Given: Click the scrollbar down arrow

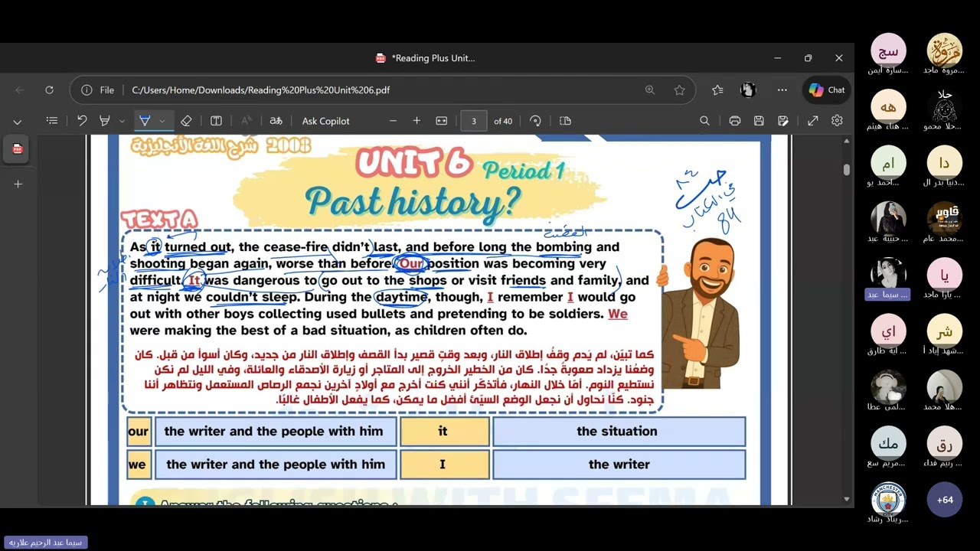Looking at the screenshot, I should pos(847,499).
